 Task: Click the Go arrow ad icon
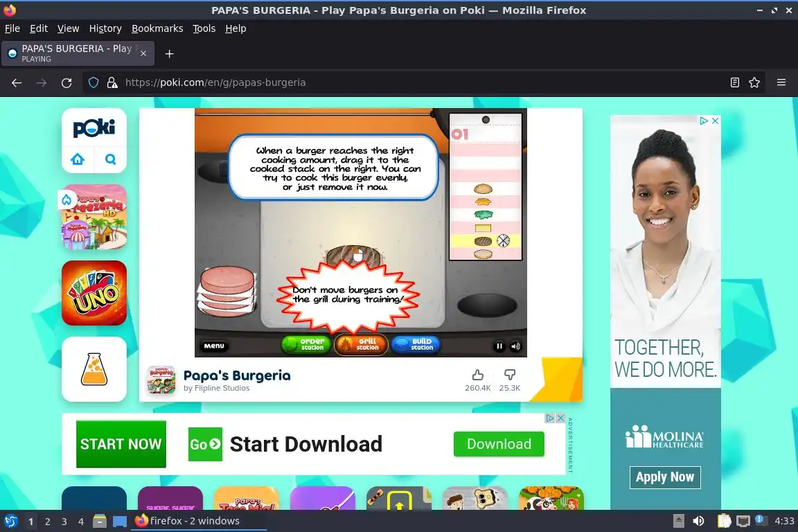pos(205,445)
